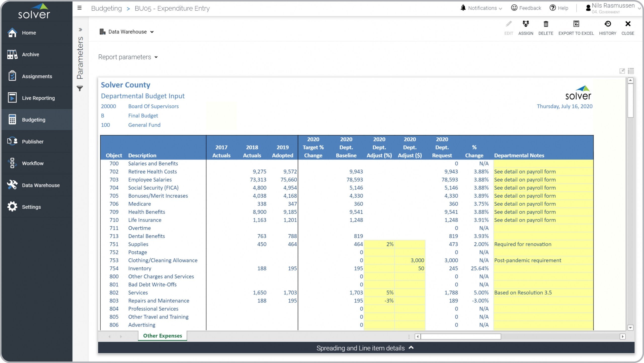Click the notifications bell
The image size is (644, 363).
click(x=463, y=8)
